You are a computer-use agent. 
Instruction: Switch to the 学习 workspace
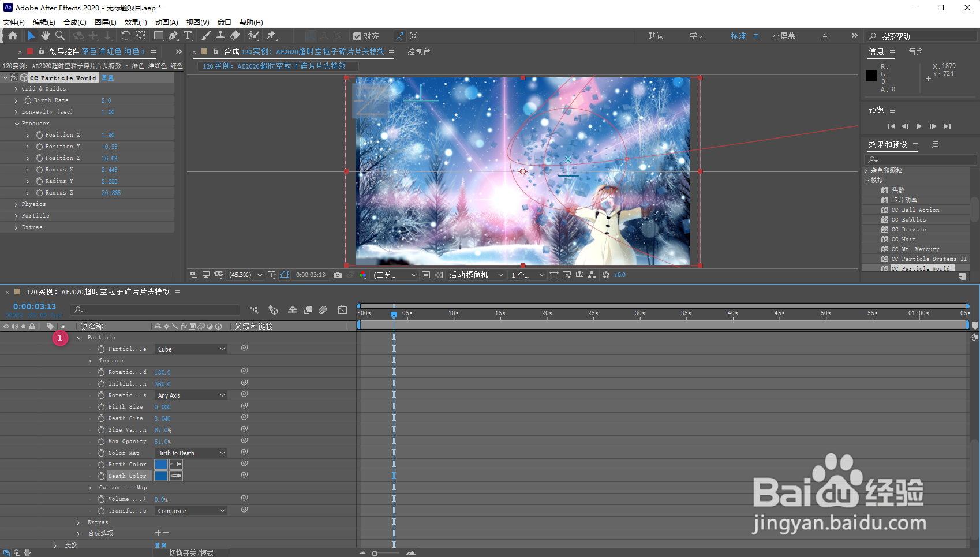pyautogui.click(x=697, y=36)
